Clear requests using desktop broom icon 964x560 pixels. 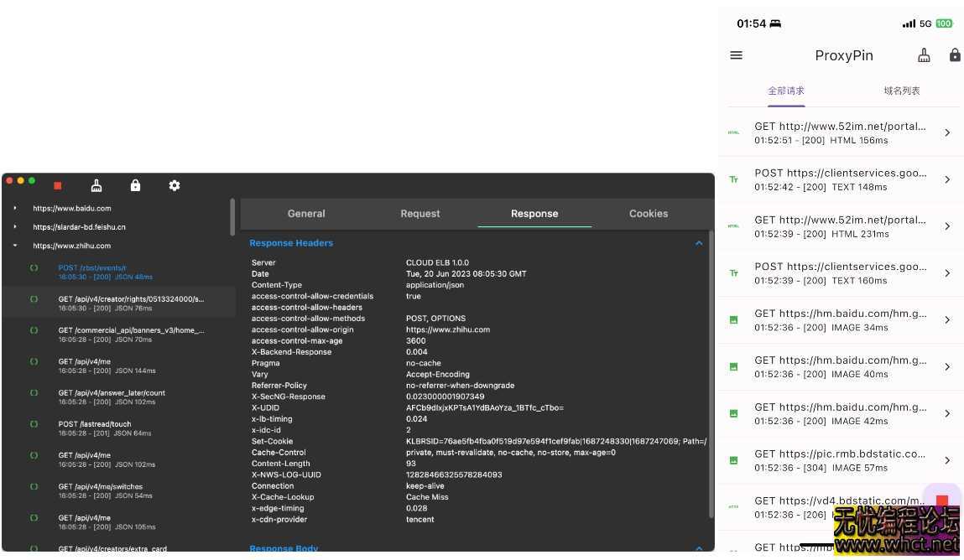[x=96, y=185]
